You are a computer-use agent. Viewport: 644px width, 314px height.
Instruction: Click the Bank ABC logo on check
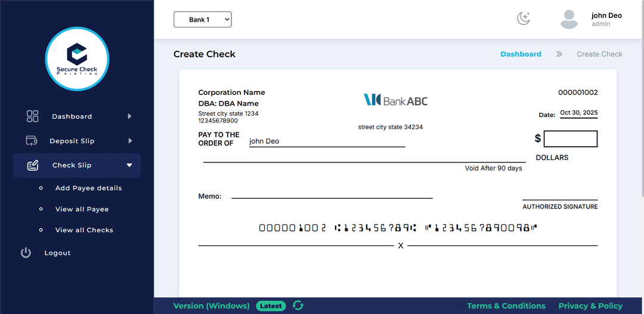click(395, 100)
